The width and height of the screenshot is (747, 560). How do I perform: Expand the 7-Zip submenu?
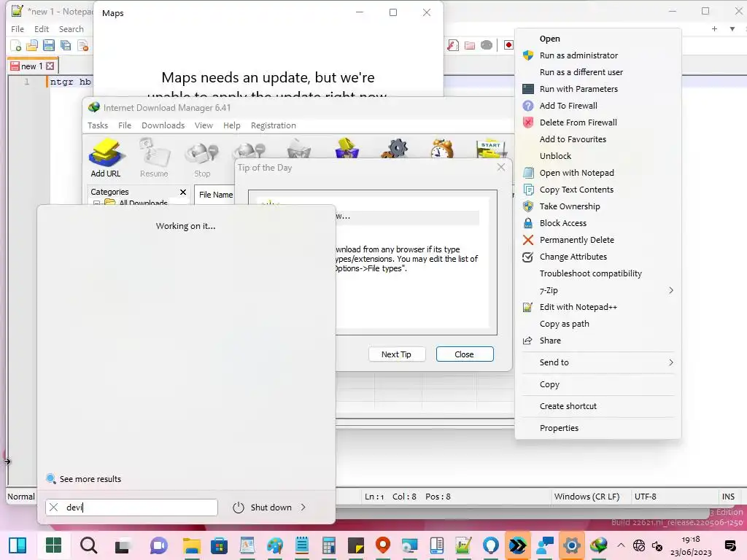(671, 290)
